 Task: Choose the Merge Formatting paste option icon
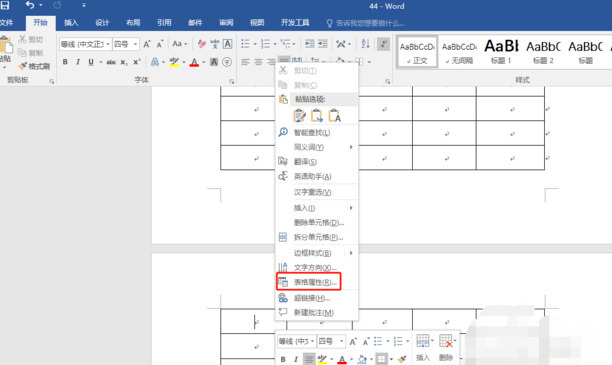[x=317, y=116]
